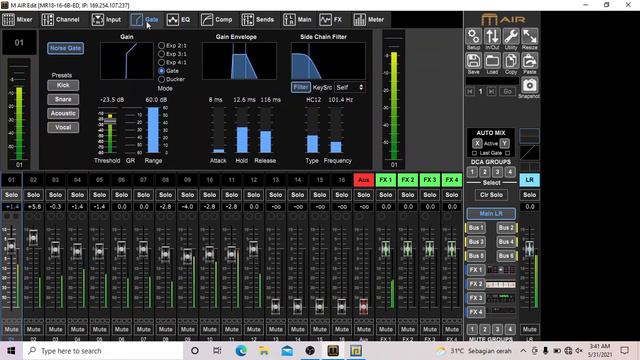Select FX 2 sends button
Screen dimensions: 640x360
pos(476,284)
